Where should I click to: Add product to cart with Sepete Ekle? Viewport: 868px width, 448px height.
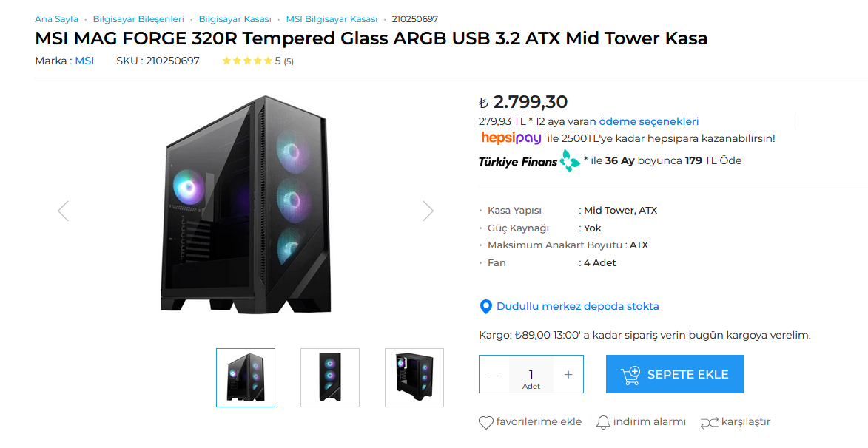[x=674, y=374]
